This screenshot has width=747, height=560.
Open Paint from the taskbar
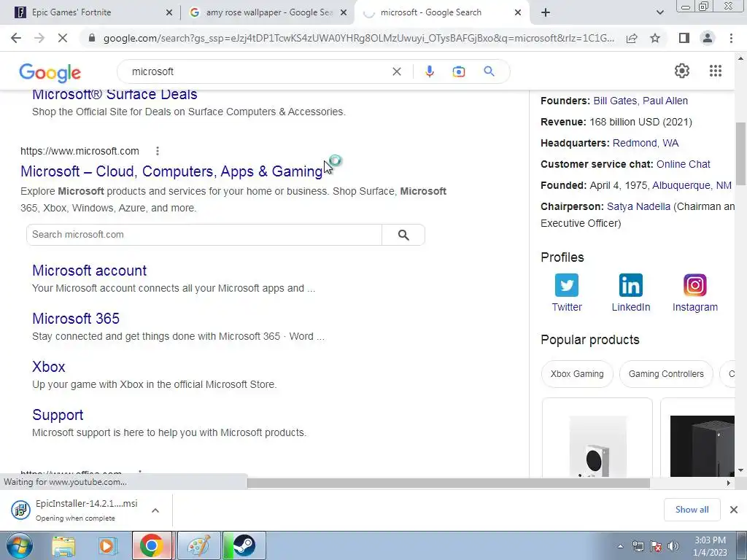tap(198, 545)
